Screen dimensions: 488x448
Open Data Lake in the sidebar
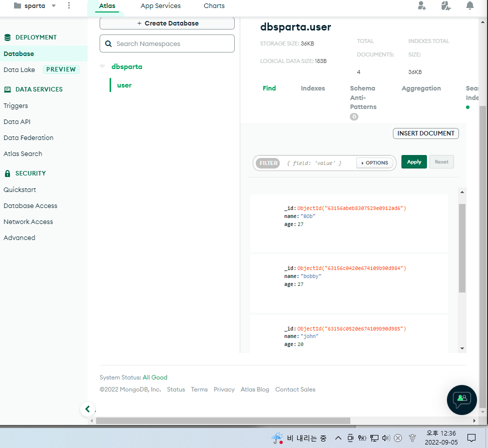[20, 69]
